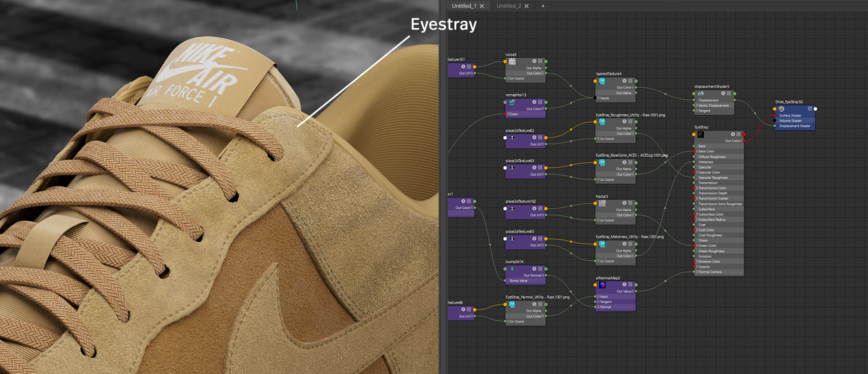Viewport: 868px width, 374px height.
Task: Click the noise3 node swatch icon
Action: click(512, 61)
